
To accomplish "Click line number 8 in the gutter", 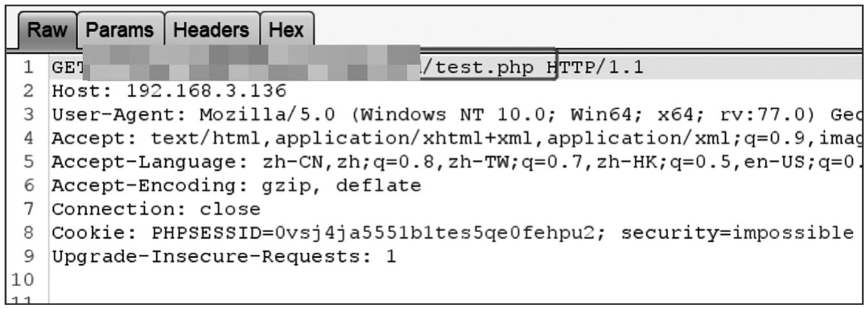I will click(27, 233).
